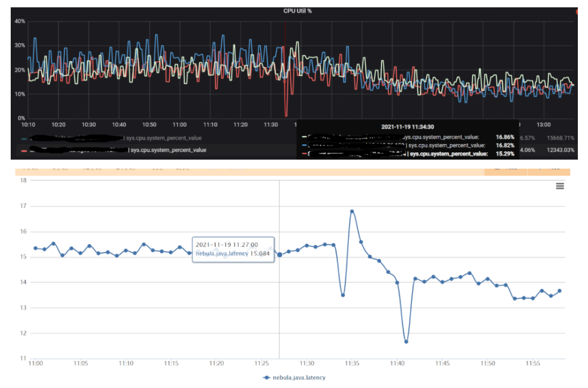
Task: Click the 13:00 label on CPU chart axis
Action: (x=543, y=125)
